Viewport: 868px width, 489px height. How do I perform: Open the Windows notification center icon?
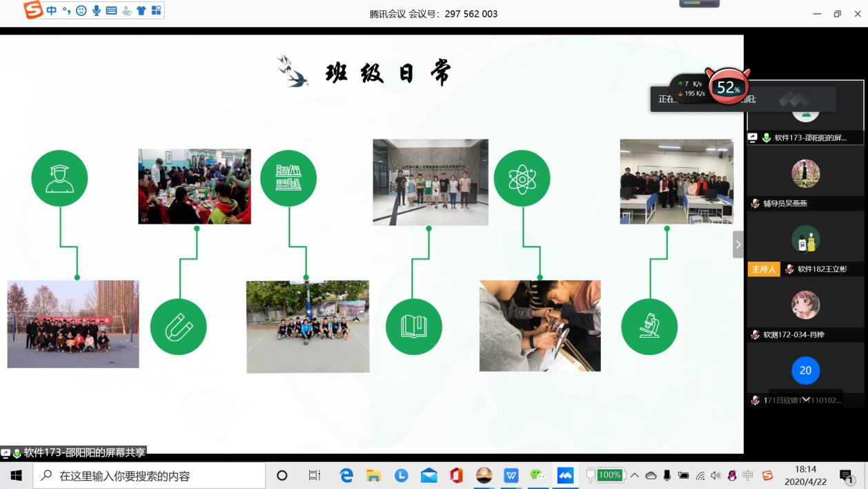coord(846,475)
